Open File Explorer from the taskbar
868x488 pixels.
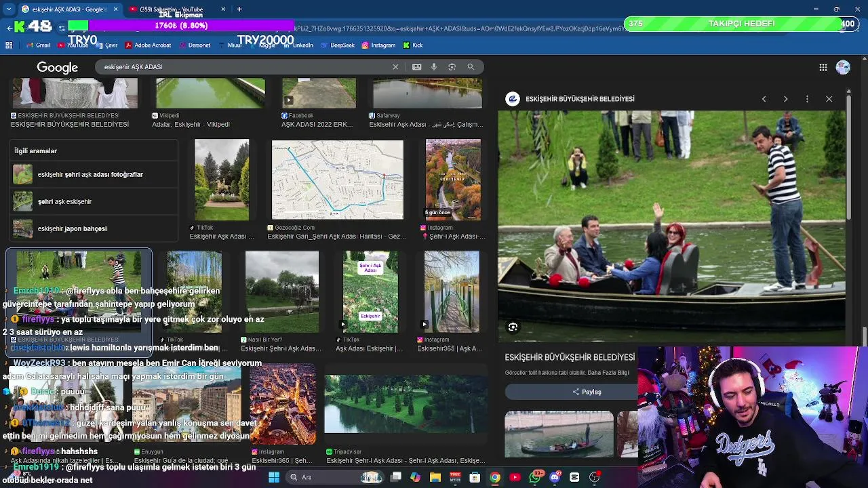click(x=435, y=477)
